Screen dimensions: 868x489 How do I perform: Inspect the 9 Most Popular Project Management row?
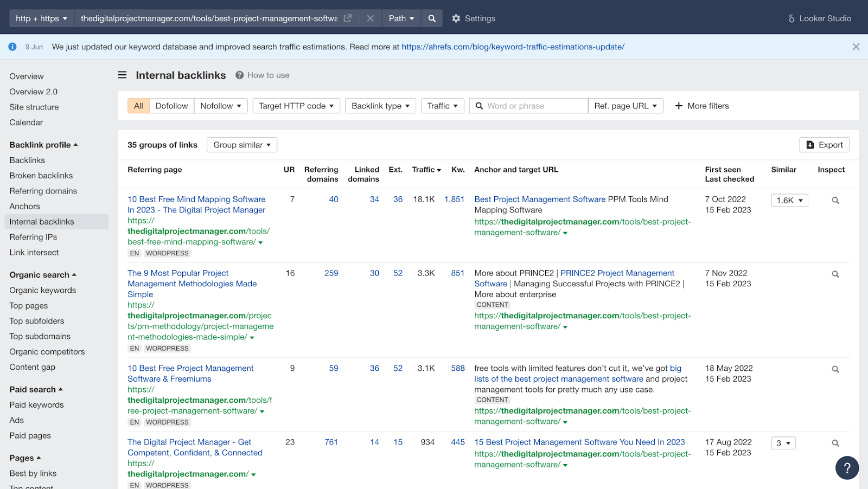click(835, 274)
